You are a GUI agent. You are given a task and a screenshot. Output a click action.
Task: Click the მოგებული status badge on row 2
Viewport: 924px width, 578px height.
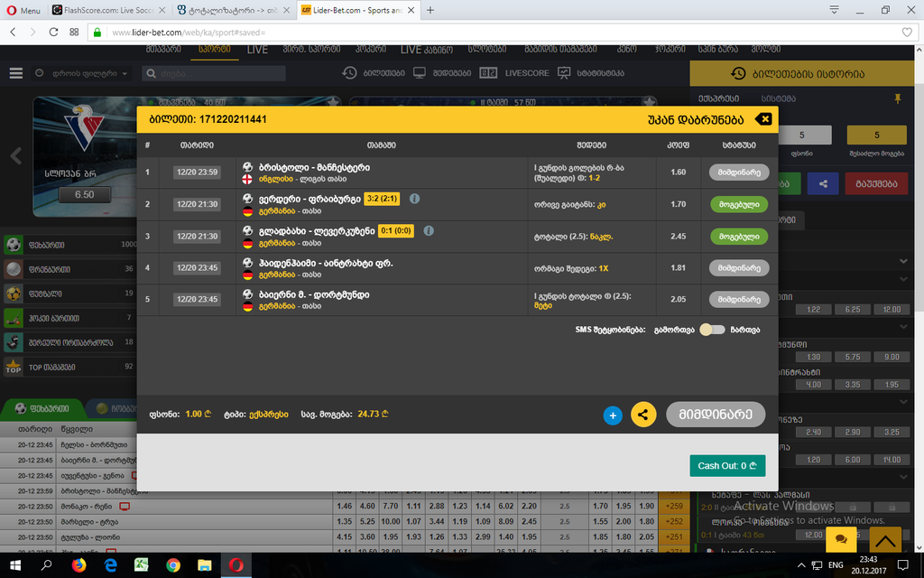pyautogui.click(x=739, y=204)
